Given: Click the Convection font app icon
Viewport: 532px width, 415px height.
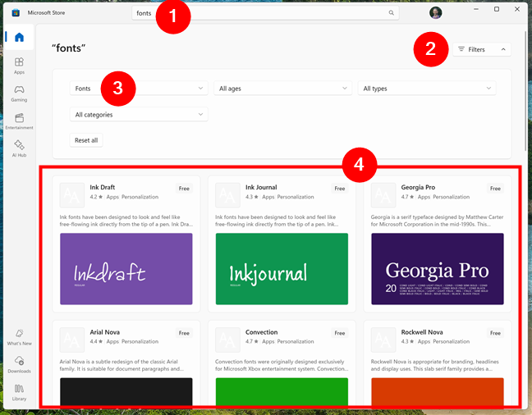Looking at the screenshot, I should coord(227,340).
